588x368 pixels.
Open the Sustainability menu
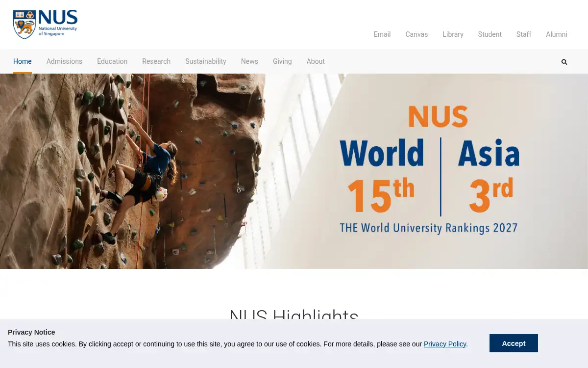click(206, 61)
